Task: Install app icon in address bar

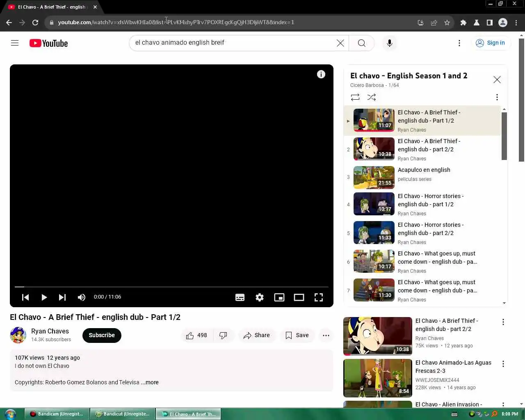Action: (x=421, y=23)
